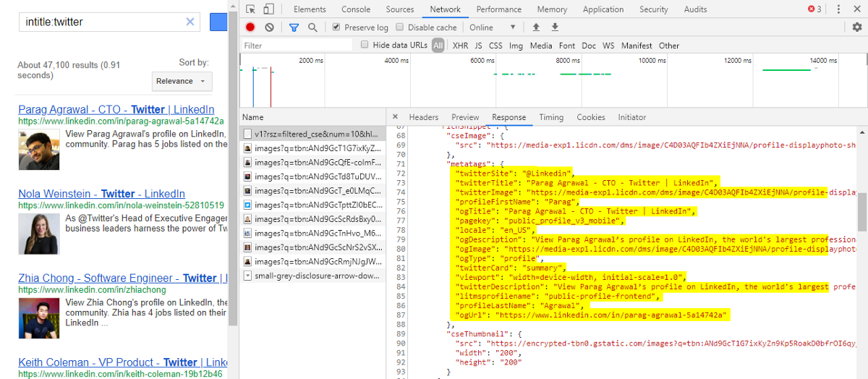Viewport: 868px width, 379px height.
Task: Filter requests by Doc
Action: point(590,46)
